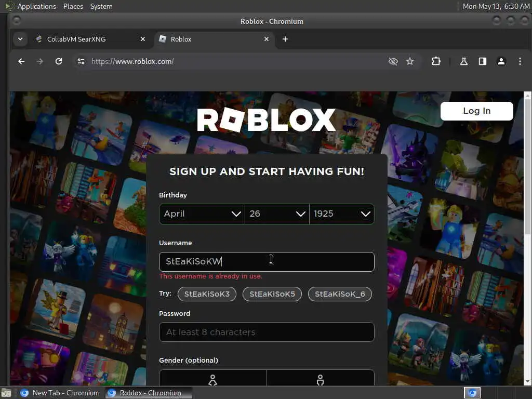Select the Roblox tab
This screenshot has width=532, height=399.
[214, 39]
